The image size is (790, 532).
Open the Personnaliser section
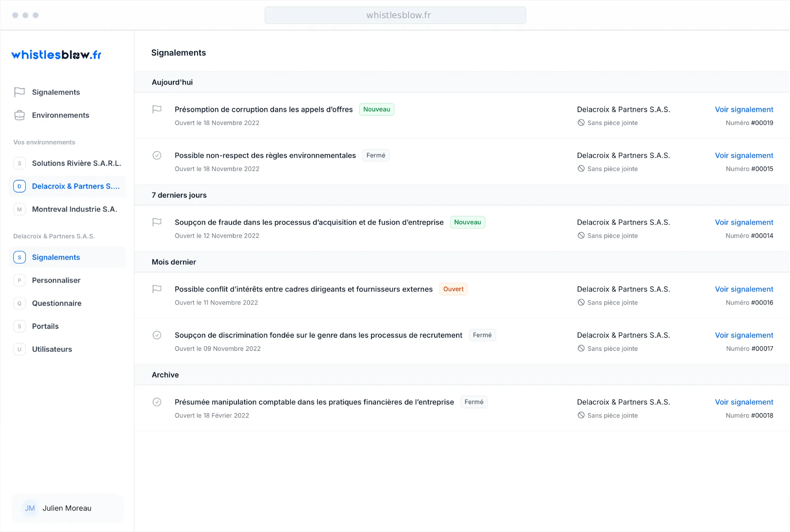click(56, 280)
